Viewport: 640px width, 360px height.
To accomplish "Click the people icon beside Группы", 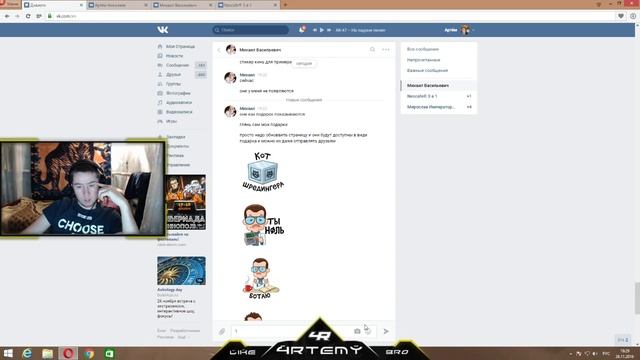I will [160, 84].
